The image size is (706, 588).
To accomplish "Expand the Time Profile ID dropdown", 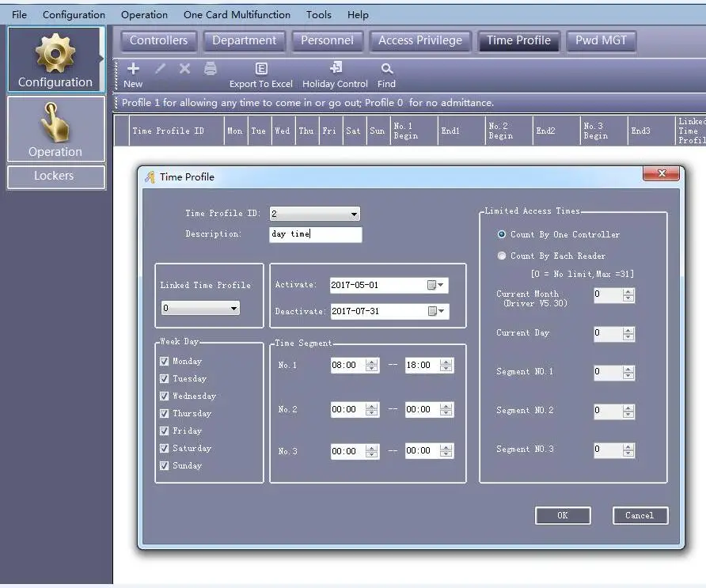I will pyautogui.click(x=354, y=214).
